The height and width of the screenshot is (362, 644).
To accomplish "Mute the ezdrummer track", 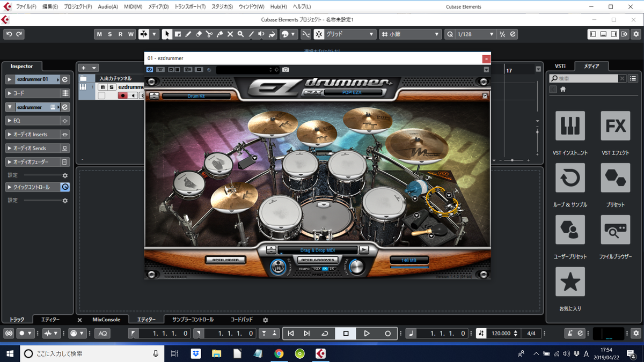I will (103, 87).
